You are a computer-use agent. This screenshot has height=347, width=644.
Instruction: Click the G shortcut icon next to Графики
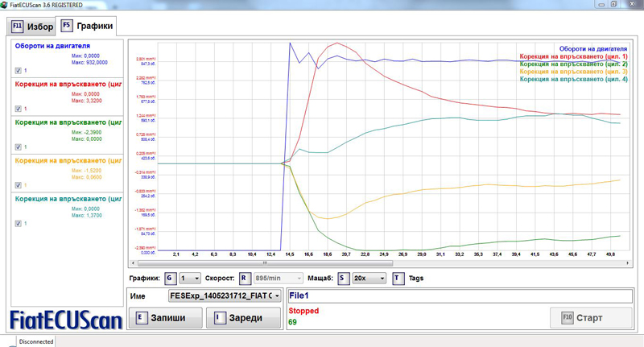[170, 279]
